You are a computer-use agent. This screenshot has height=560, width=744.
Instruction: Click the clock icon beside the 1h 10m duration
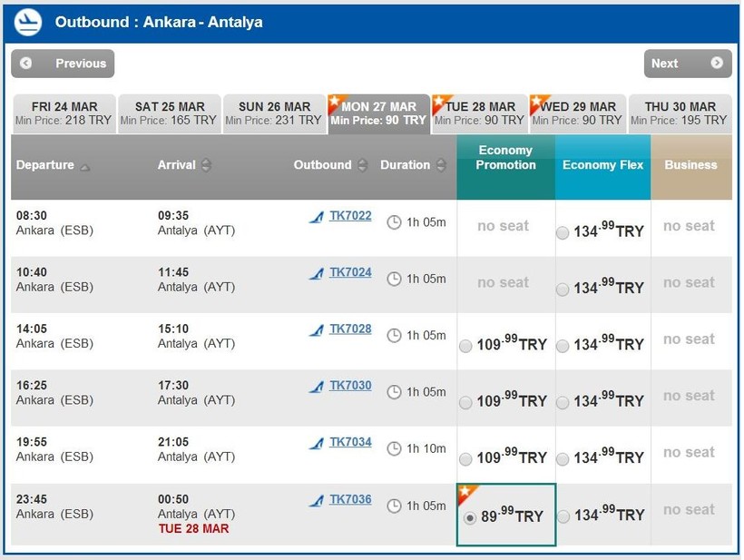[394, 449]
